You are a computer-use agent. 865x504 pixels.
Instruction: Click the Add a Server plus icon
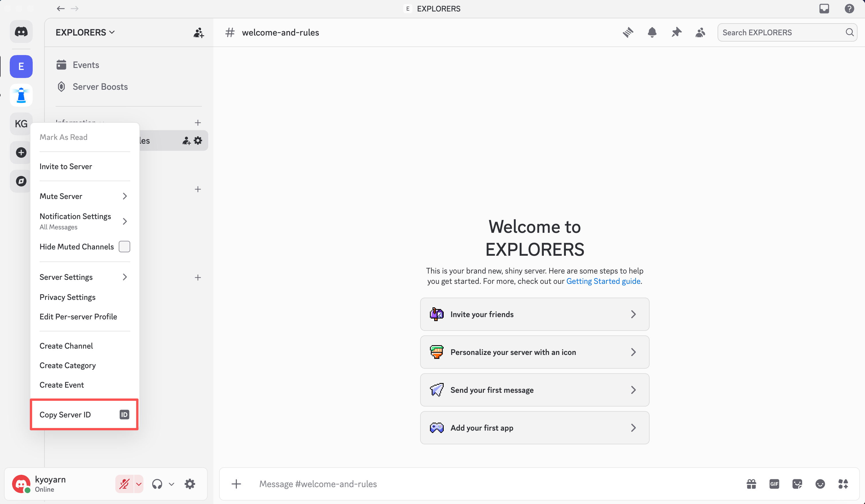tap(21, 152)
